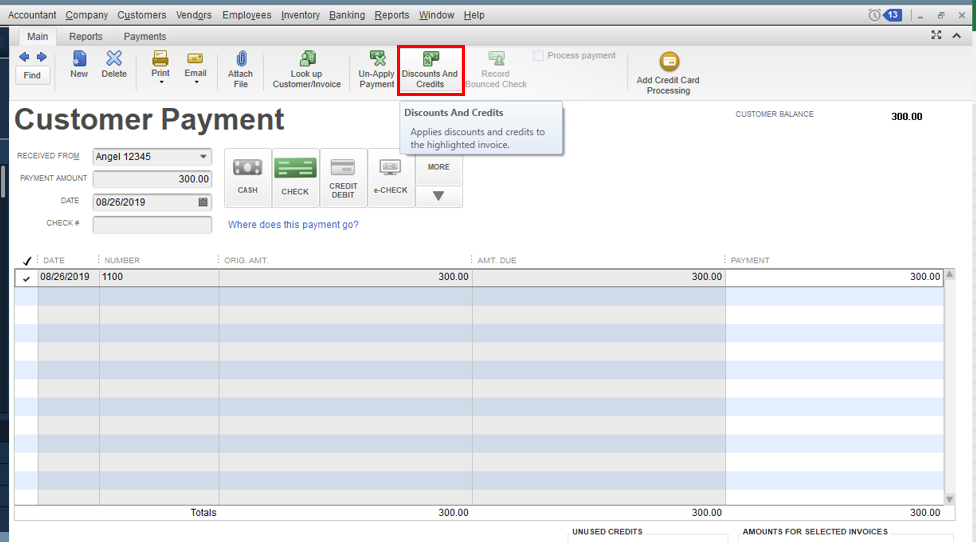Screen dimensions: 976x542
Task: Open the Help menu
Action: click(x=474, y=15)
